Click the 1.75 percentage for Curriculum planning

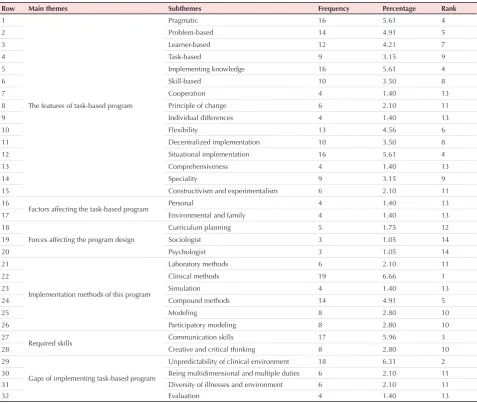click(389, 227)
